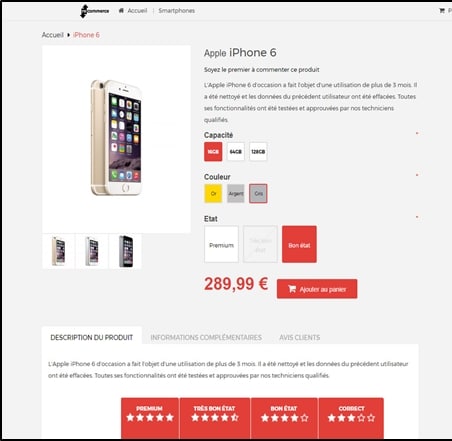Open the Description du Produit tab

pos(92,337)
